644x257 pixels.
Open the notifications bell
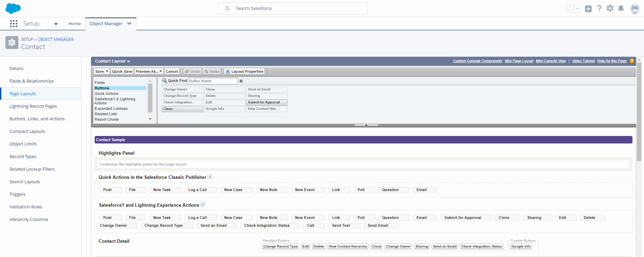(621, 8)
